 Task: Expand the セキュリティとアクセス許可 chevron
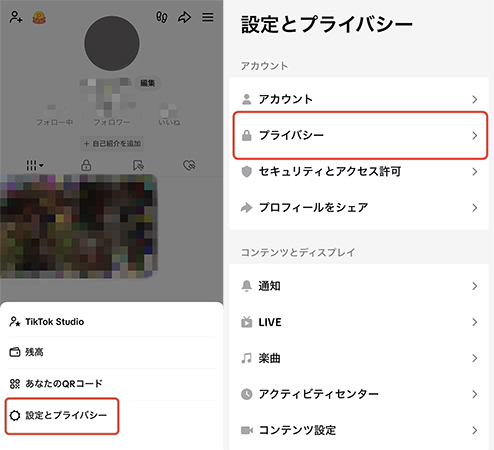pos(475,172)
